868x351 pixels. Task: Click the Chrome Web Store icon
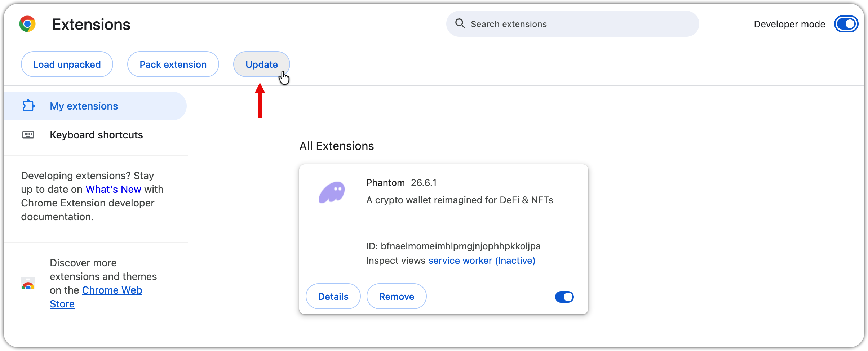tap(28, 284)
